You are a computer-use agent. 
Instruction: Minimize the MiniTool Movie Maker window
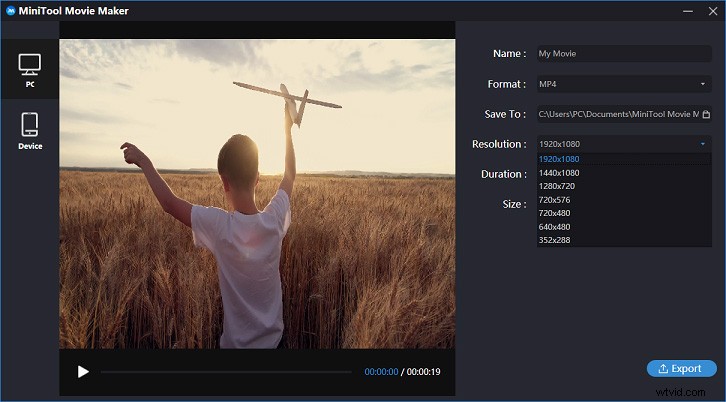click(688, 11)
